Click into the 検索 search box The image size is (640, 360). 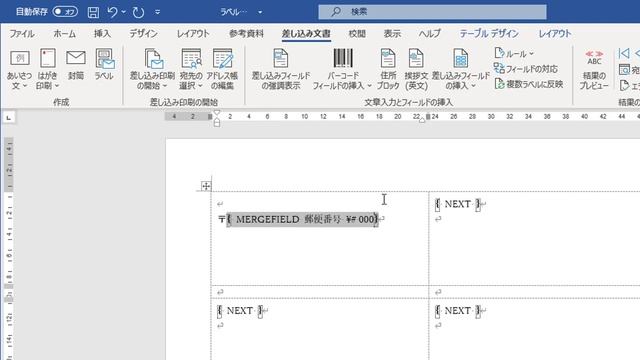pos(432,12)
